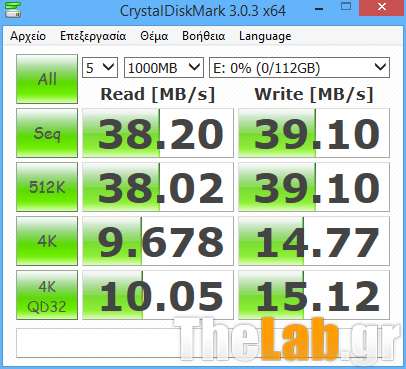
Task: Click the 4K QD32 read result 10.05
Action: click(158, 295)
